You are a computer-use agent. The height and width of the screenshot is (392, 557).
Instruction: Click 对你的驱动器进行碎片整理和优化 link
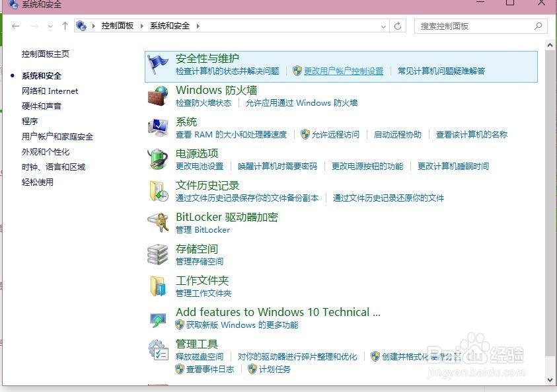[x=297, y=357]
